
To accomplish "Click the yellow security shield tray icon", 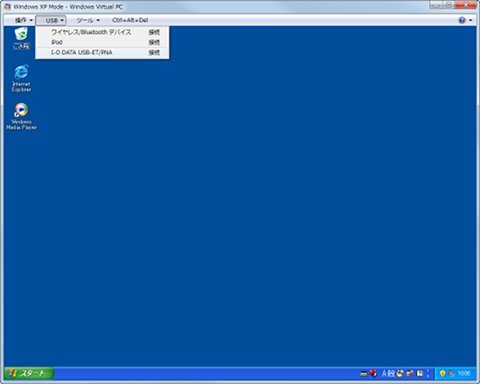I will [443, 373].
